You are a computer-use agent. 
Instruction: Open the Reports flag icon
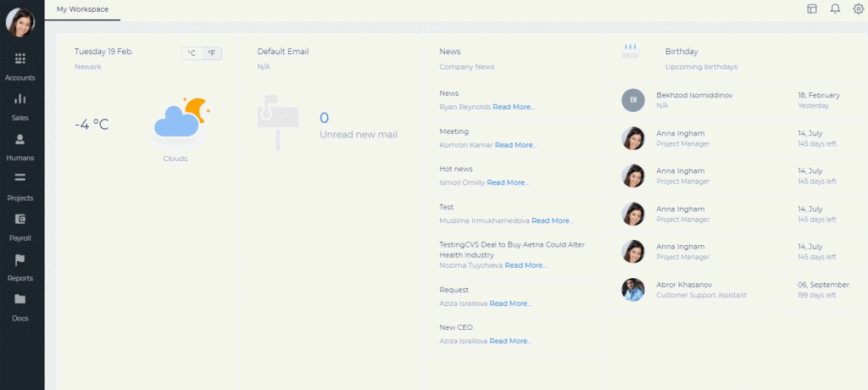pyautogui.click(x=20, y=259)
